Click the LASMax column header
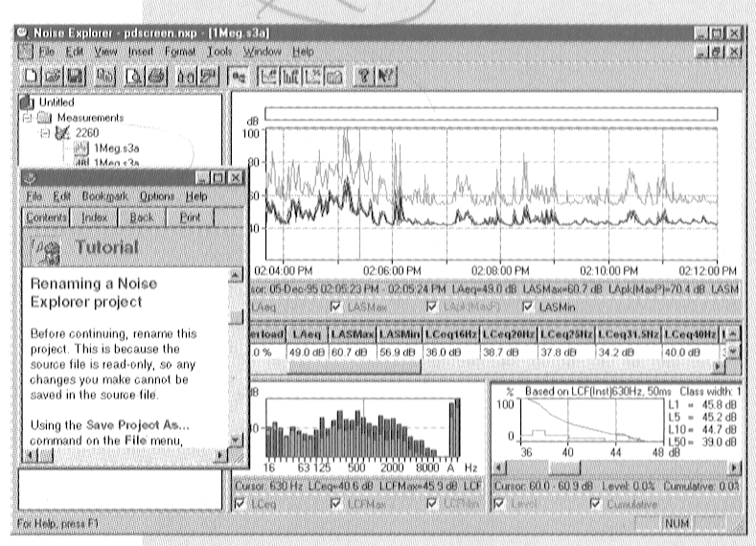This screenshot has height=546, width=756. click(x=353, y=334)
